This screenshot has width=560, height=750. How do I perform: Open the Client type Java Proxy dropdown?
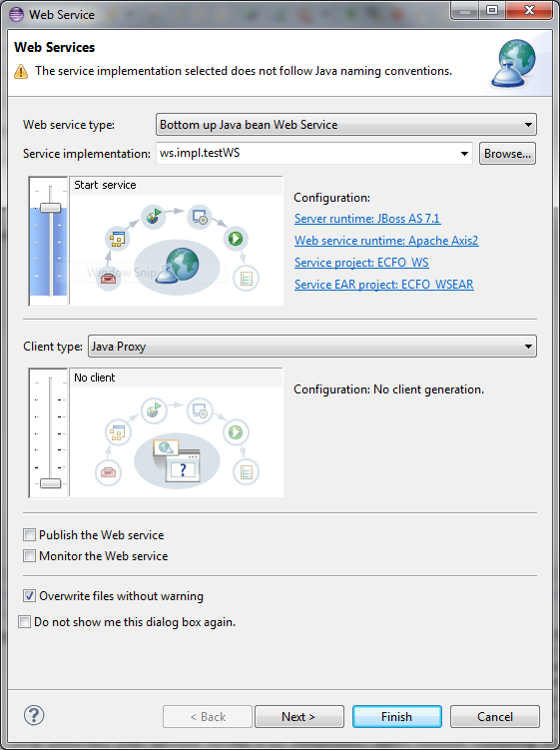pyautogui.click(x=312, y=347)
